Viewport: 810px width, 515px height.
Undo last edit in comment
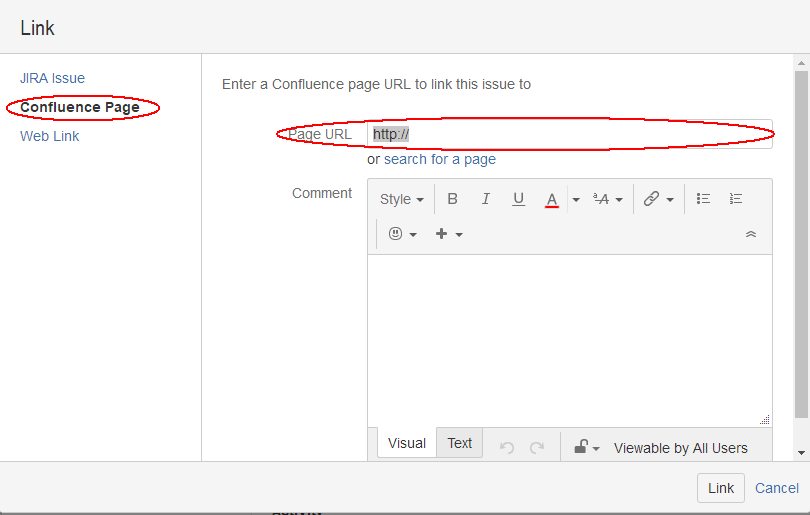507,447
